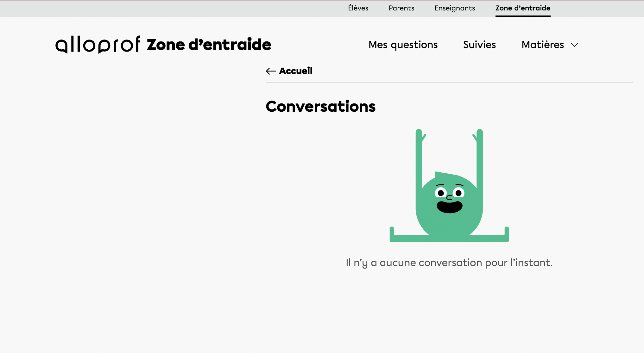
Task: Click the mascot's left eye
Action: (x=441, y=193)
